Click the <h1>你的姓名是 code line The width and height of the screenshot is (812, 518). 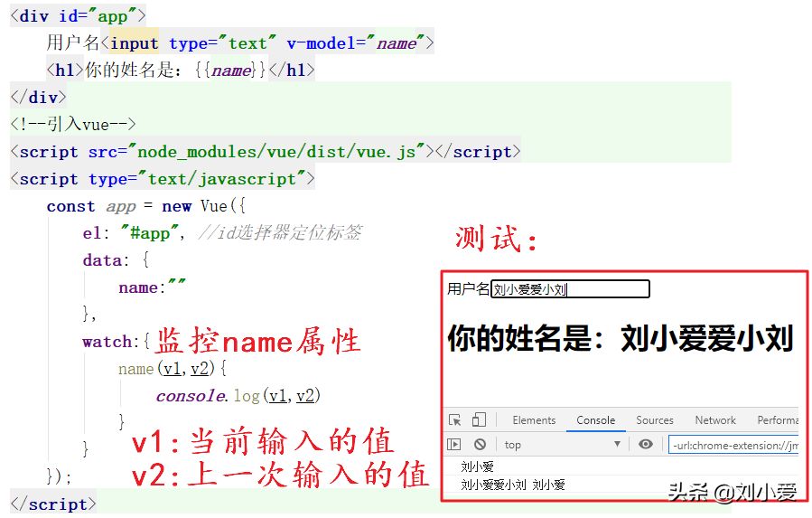click(181, 70)
